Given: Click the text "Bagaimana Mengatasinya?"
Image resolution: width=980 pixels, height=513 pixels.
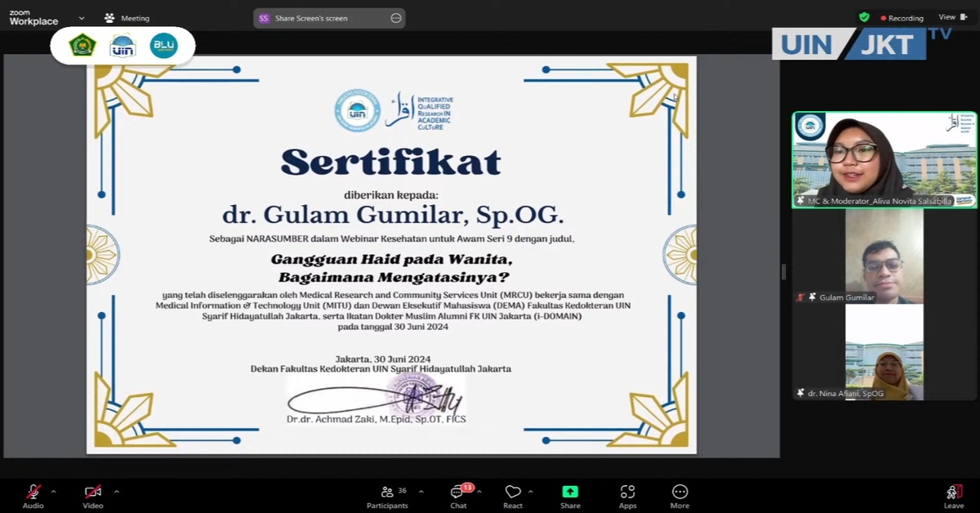Looking at the screenshot, I should point(392,276).
